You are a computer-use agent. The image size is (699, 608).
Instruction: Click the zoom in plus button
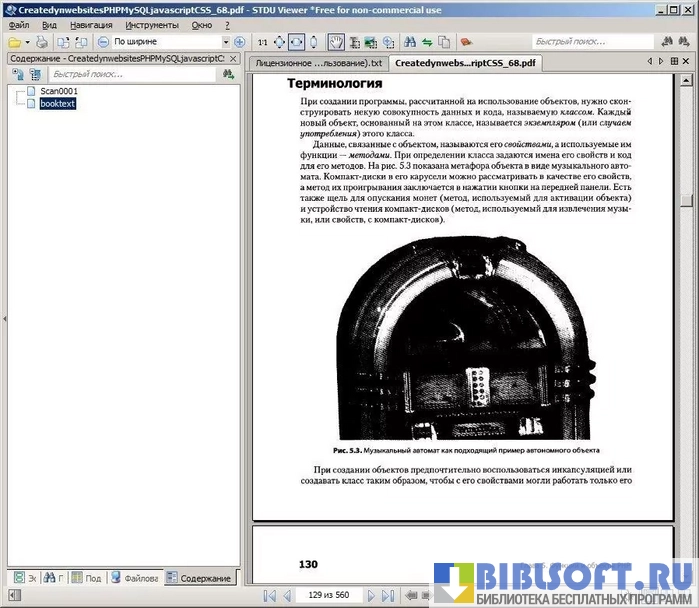click(x=239, y=42)
